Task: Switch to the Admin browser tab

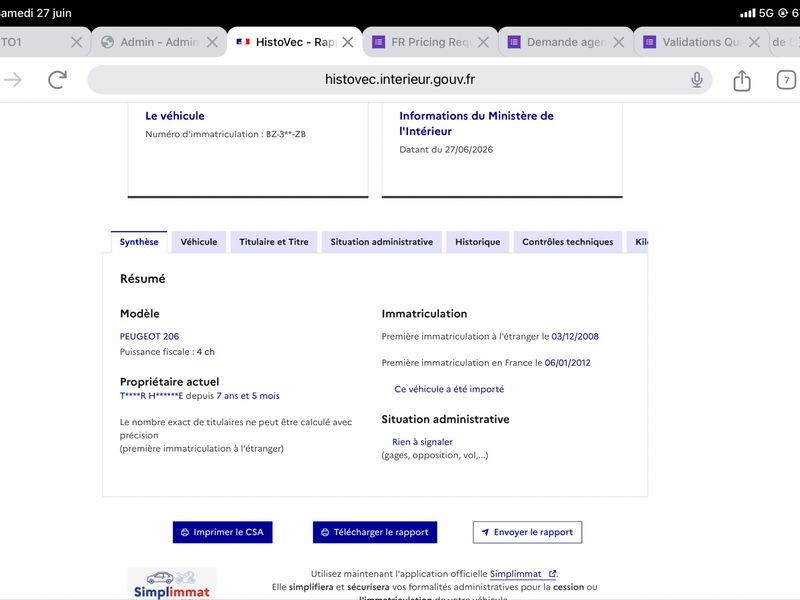Action: click(159, 42)
